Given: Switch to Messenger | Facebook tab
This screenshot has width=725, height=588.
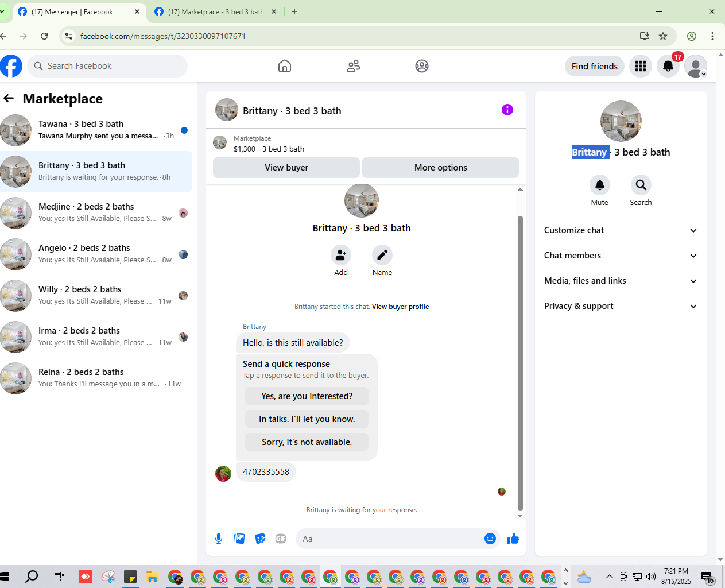Looking at the screenshot, I should point(79,11).
